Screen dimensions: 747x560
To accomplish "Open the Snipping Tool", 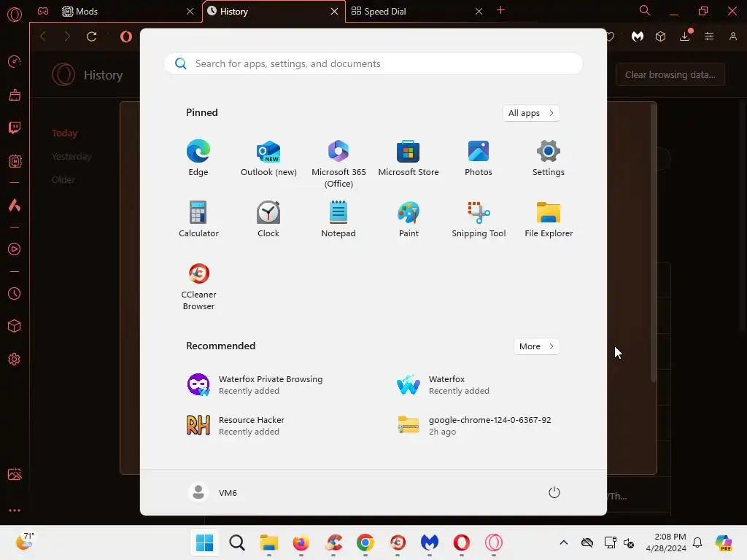I will pos(479,219).
